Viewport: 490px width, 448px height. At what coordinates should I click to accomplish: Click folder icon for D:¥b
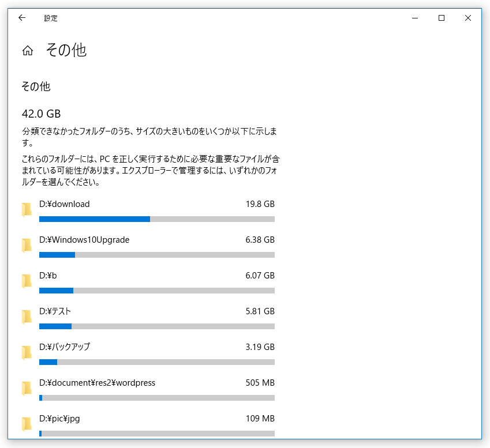27,281
